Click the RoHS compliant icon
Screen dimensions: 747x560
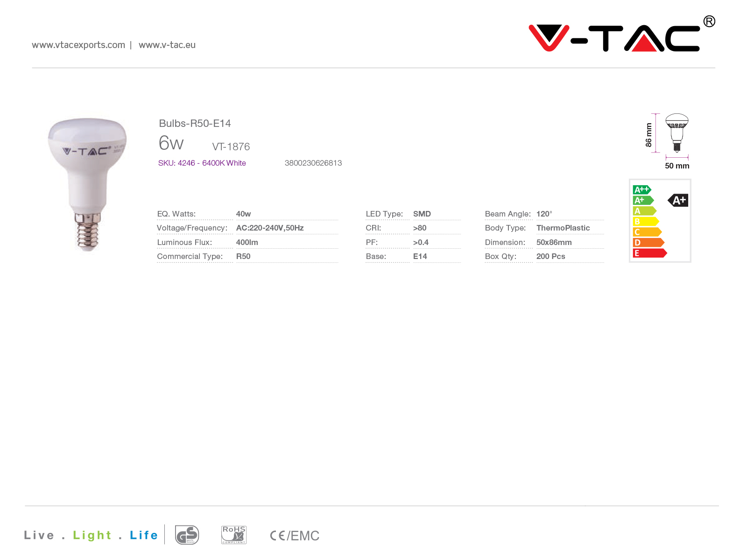click(x=234, y=535)
